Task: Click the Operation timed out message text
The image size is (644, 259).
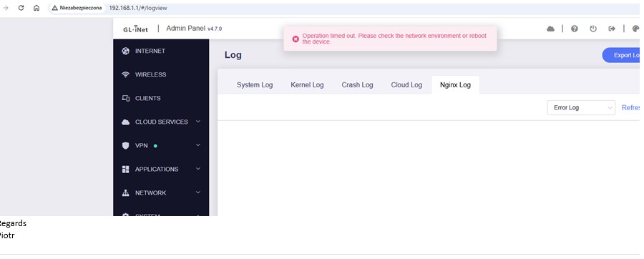Action: (394, 39)
